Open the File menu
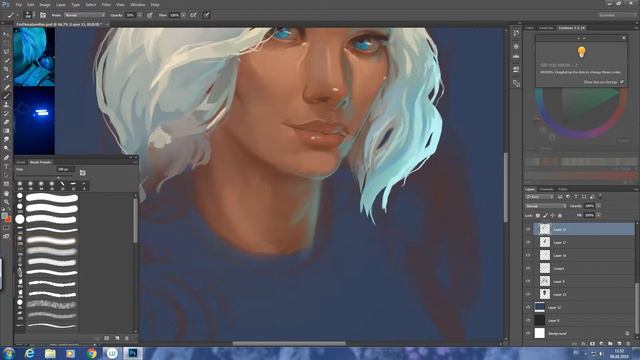Viewport: 640px width, 360px height. tap(18, 4)
